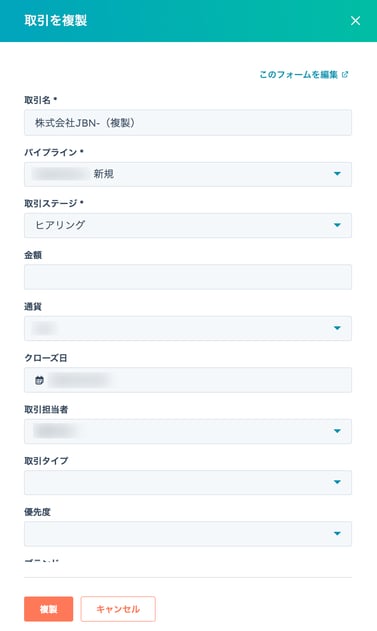The width and height of the screenshot is (377, 631).
Task: Close the 取引を複製 dialog with X
Action: click(355, 21)
